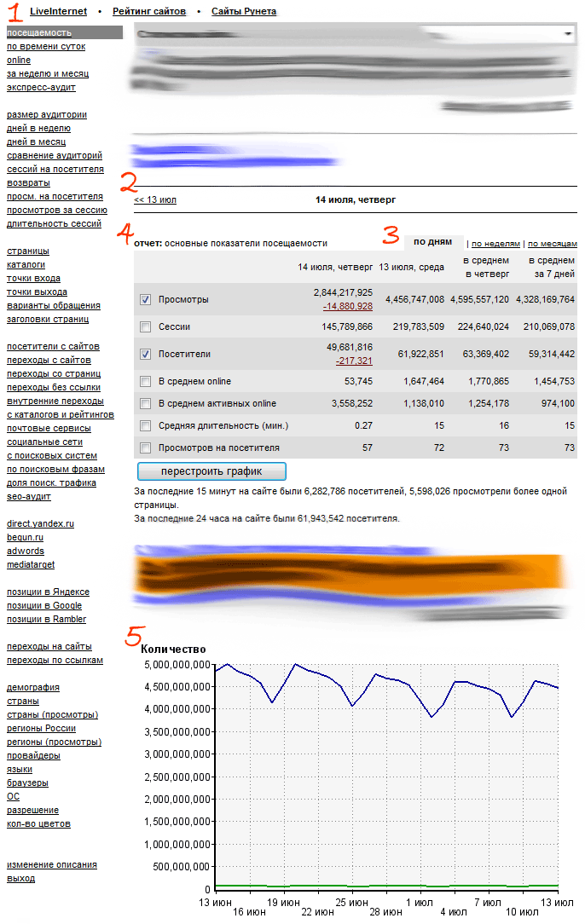Open переходы с сайтов report
585x924 pixels.
(x=49, y=360)
